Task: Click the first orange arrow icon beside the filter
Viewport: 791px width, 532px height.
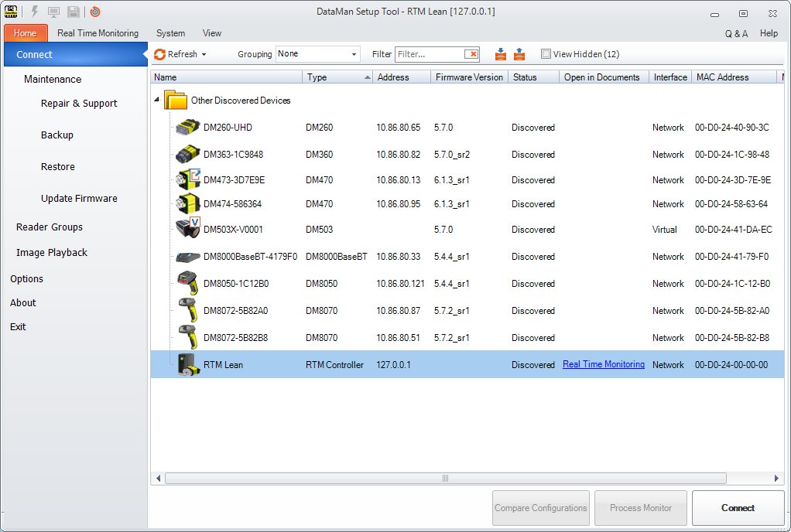Action: [x=501, y=54]
